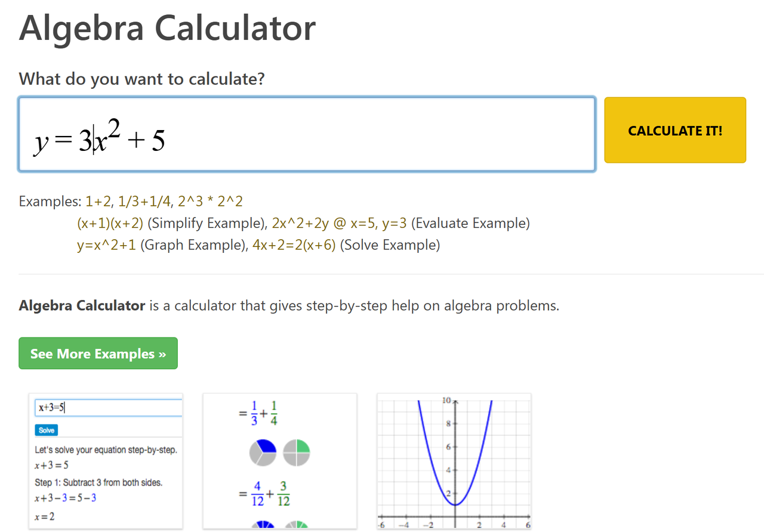
Task: Load the y=x^2+1 graph example
Action: pos(107,245)
